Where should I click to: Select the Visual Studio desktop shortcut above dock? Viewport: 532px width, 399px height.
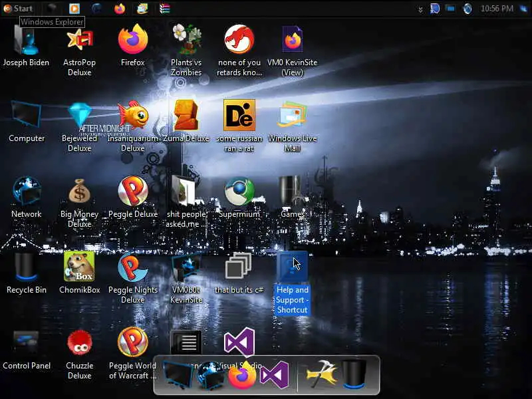(x=239, y=342)
